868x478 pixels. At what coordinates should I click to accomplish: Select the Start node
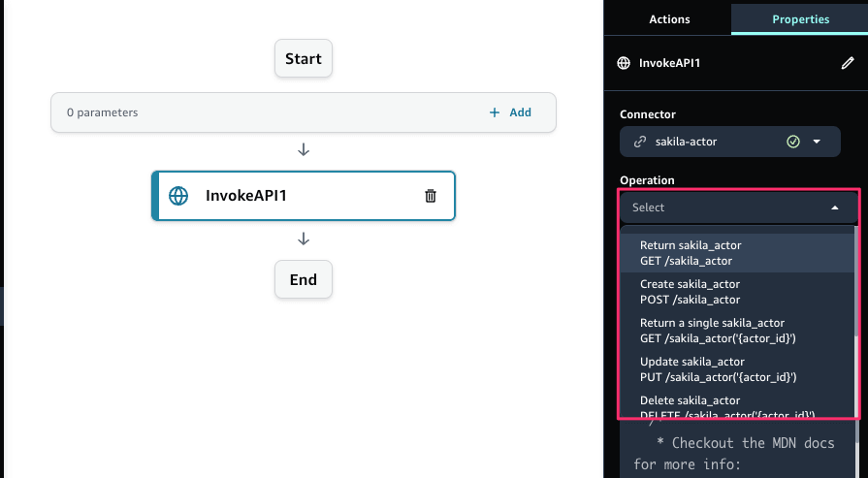click(304, 59)
